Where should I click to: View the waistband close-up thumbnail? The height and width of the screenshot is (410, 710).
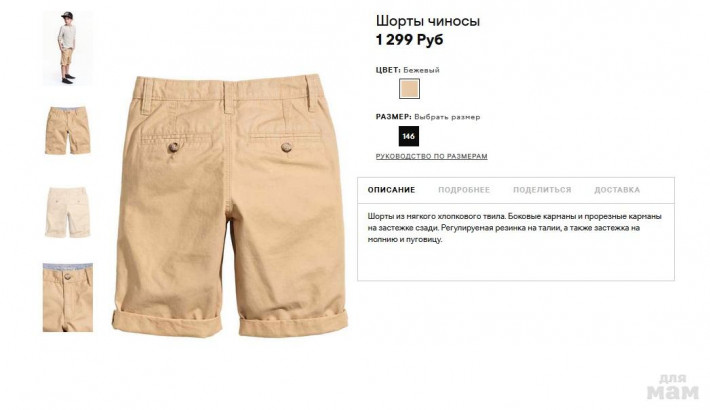[68, 297]
